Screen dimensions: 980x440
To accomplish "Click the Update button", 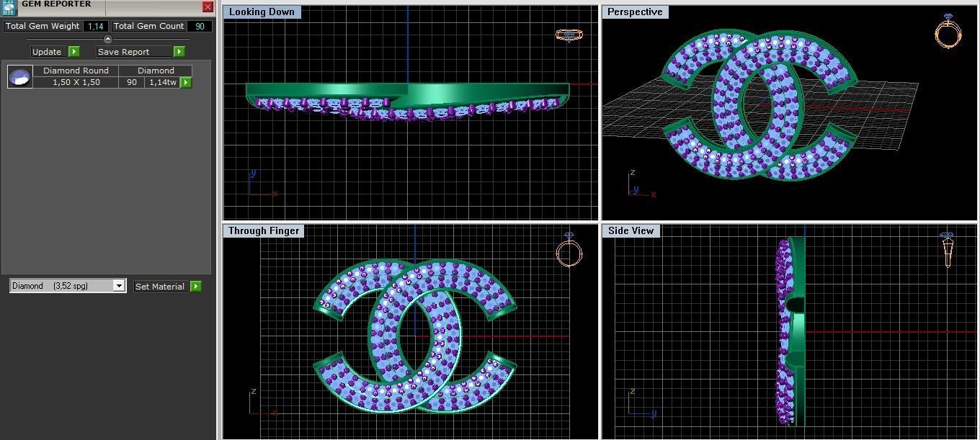I will (48, 52).
